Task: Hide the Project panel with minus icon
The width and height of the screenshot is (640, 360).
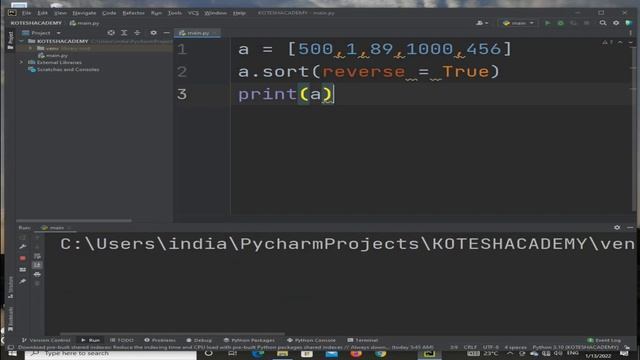Action: pos(167,33)
